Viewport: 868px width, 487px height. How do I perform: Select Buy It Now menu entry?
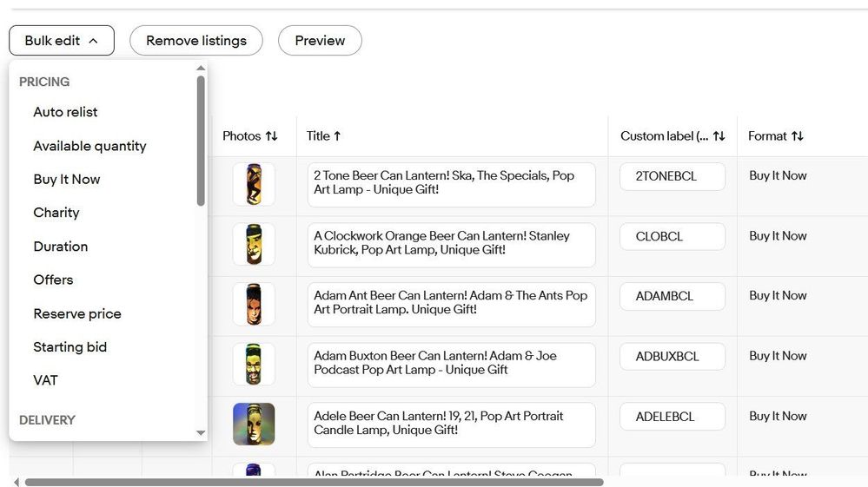[x=66, y=179]
